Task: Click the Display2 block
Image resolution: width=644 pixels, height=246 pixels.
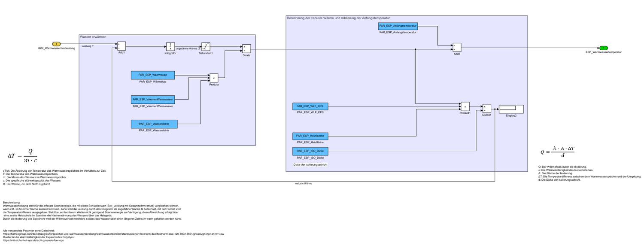Action: [511, 109]
